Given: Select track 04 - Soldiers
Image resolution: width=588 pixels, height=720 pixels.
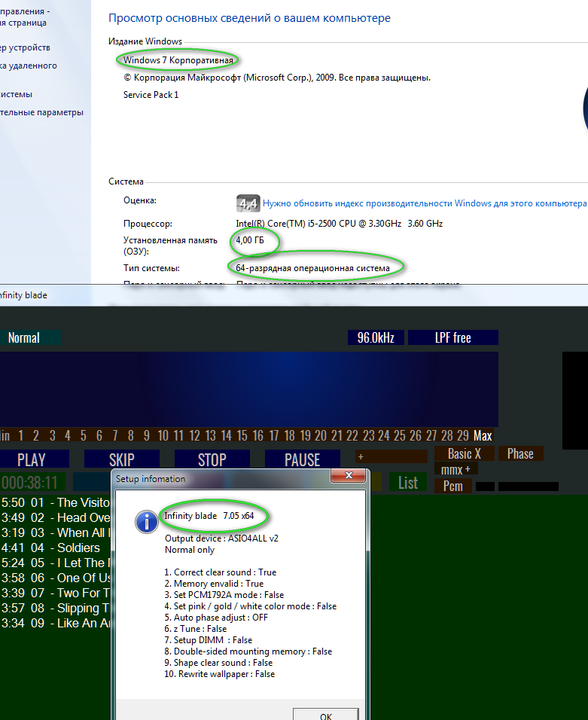Looking at the screenshot, I should [x=50, y=548].
